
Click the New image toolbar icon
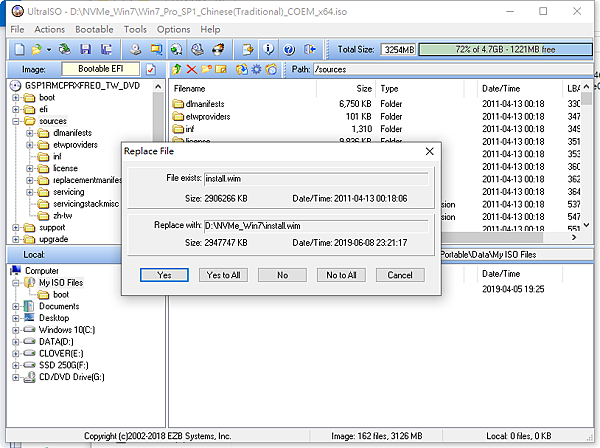click(x=20, y=49)
